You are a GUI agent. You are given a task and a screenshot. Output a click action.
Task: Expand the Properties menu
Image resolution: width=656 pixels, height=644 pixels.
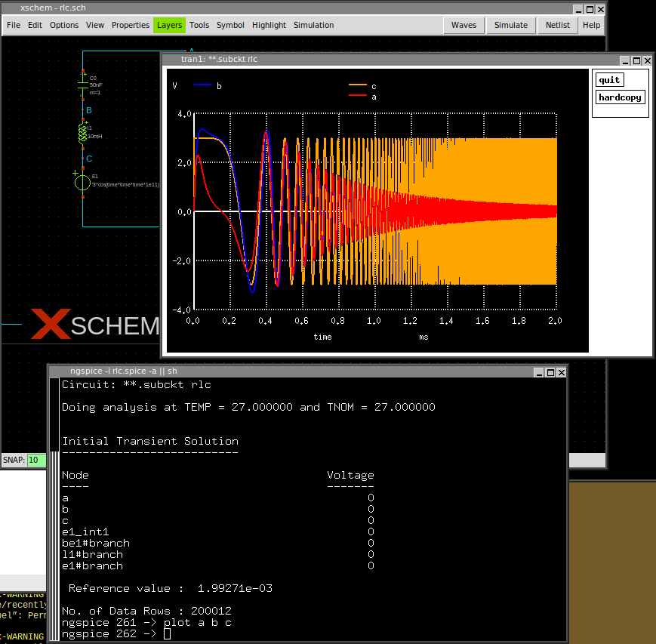131,25
